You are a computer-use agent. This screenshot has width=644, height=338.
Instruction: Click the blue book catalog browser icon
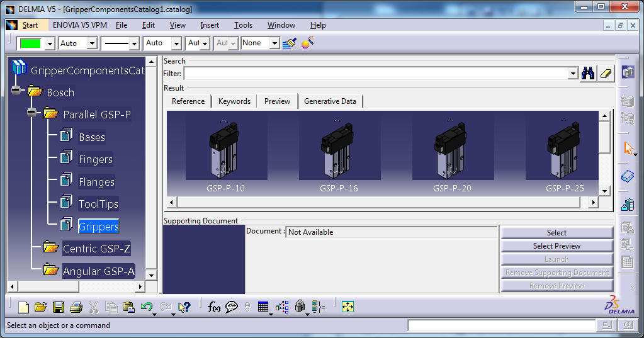pos(628,177)
